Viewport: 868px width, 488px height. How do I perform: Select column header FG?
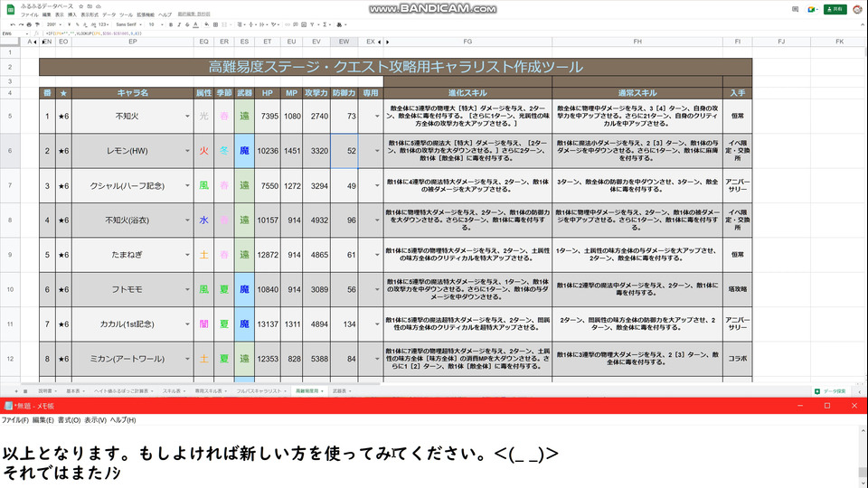[x=467, y=42]
